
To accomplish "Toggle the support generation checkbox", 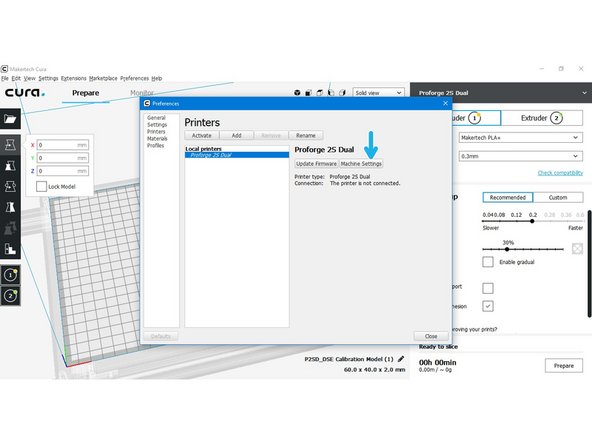I will 488,288.
